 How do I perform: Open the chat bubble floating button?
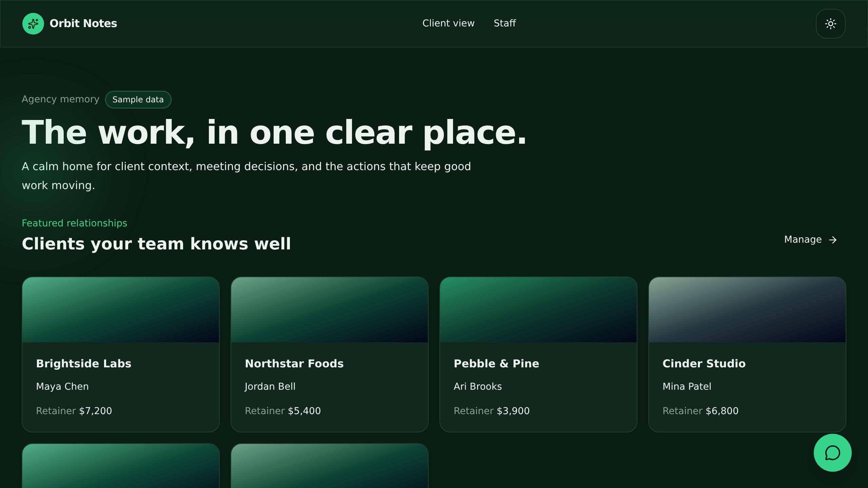coord(832,453)
